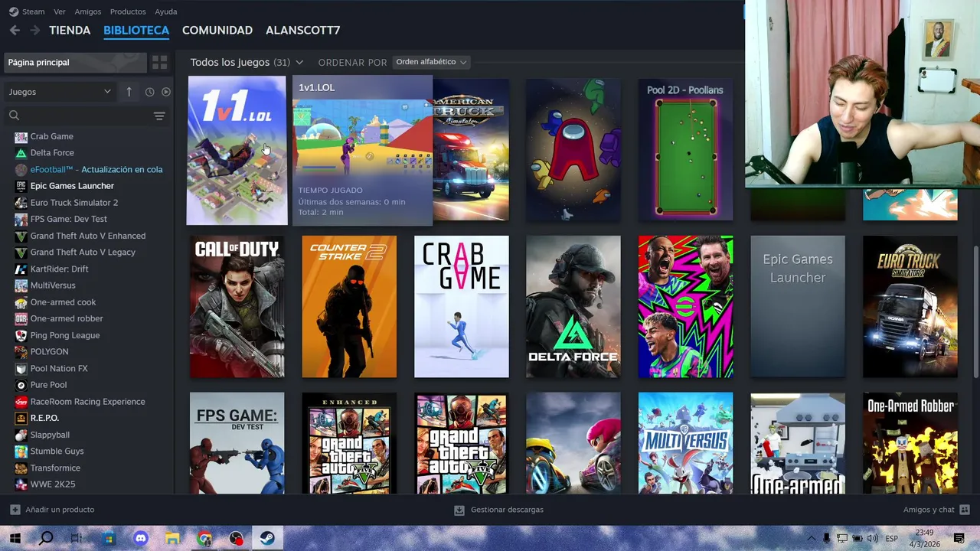The width and height of the screenshot is (980, 551).
Task: Click the manage downloads icon
Action: point(459,510)
